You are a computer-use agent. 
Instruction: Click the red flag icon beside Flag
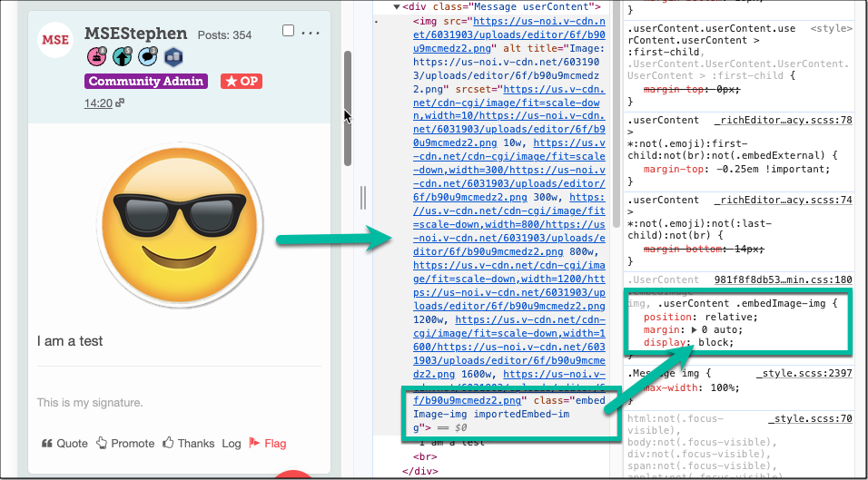tap(254, 443)
